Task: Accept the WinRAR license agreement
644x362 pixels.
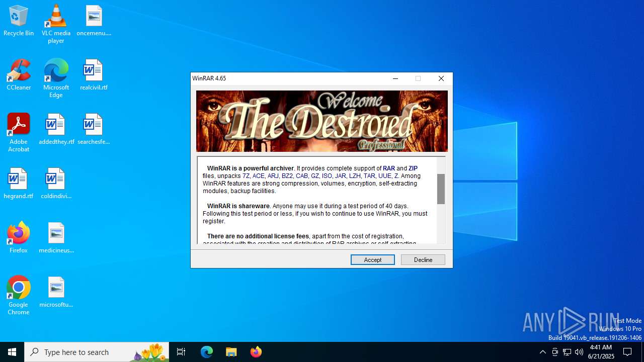Action: 372,259
